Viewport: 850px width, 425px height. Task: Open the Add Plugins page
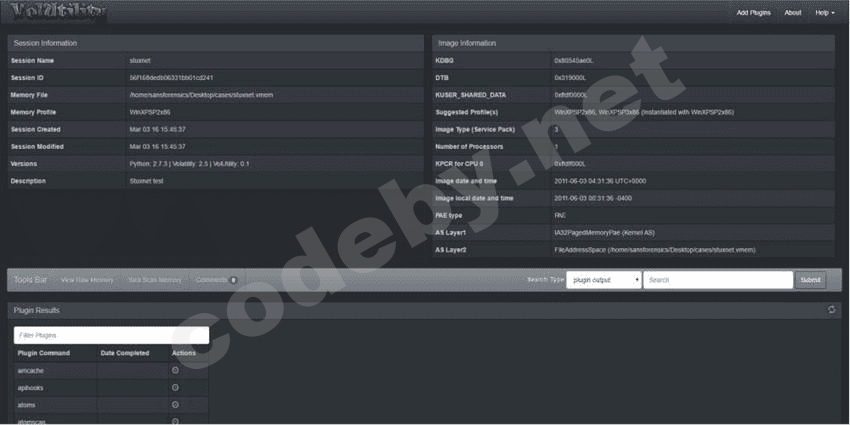click(x=754, y=12)
